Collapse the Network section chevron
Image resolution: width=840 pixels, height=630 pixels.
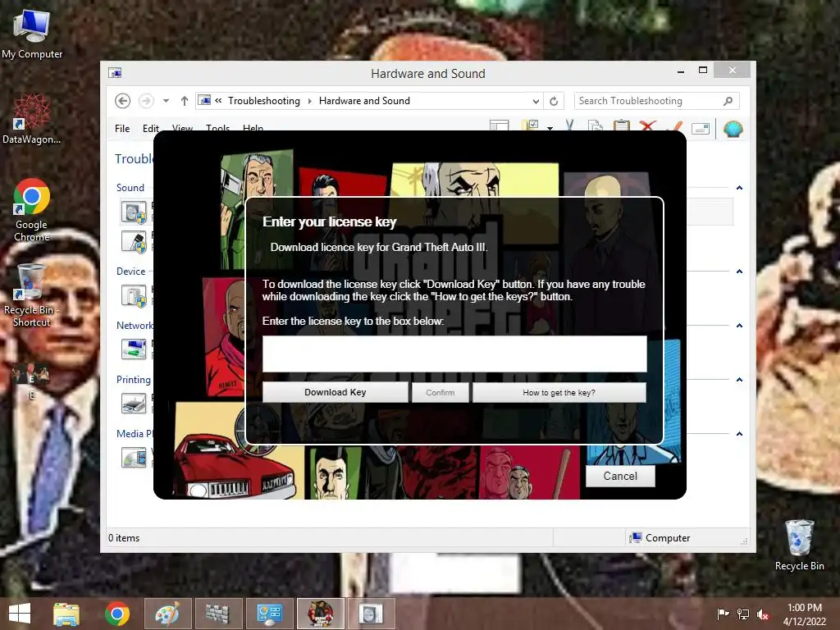click(739, 325)
